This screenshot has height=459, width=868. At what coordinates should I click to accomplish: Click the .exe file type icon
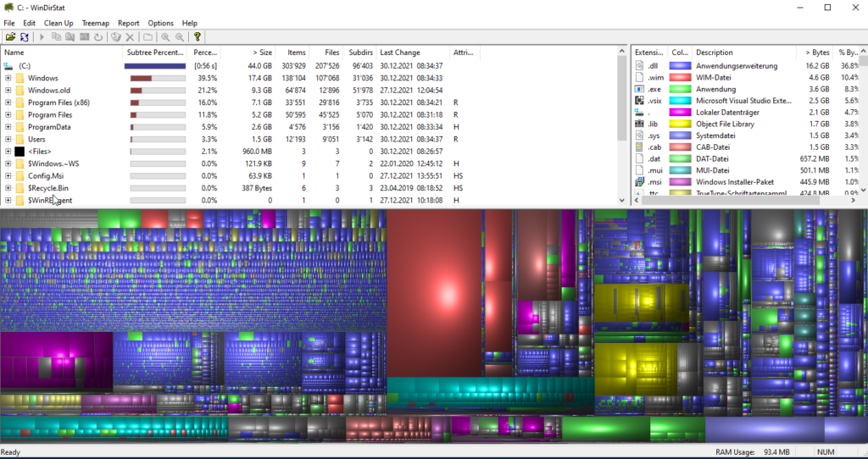[639, 89]
